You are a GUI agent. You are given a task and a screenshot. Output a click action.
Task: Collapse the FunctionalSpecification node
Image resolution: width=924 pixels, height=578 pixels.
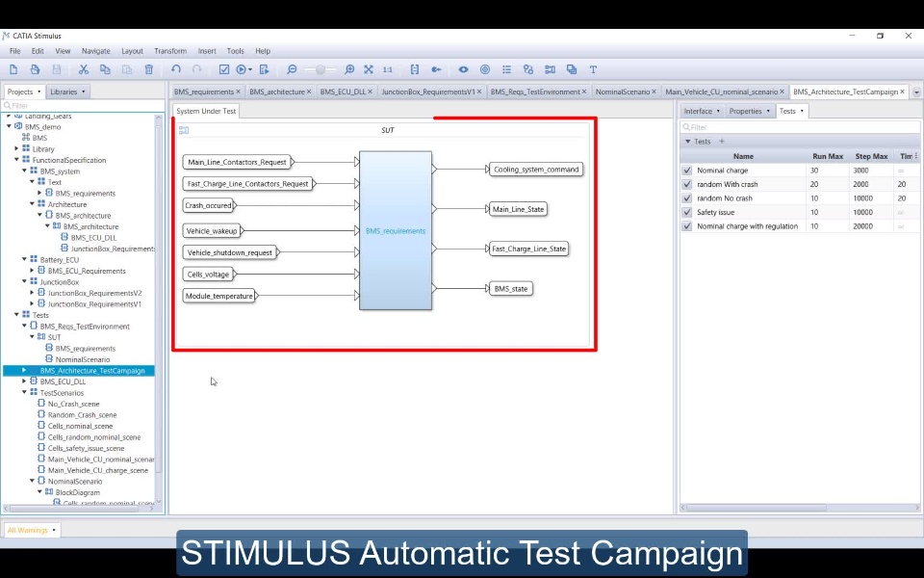[x=16, y=160]
